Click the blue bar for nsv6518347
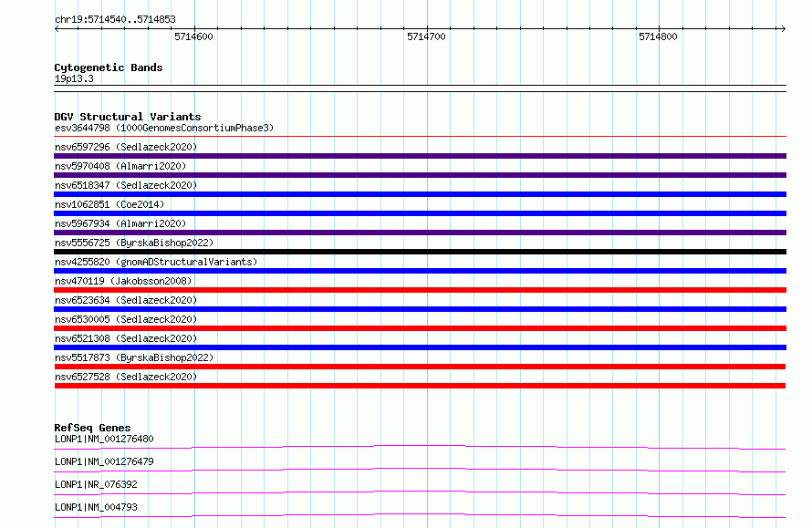 (x=420, y=194)
